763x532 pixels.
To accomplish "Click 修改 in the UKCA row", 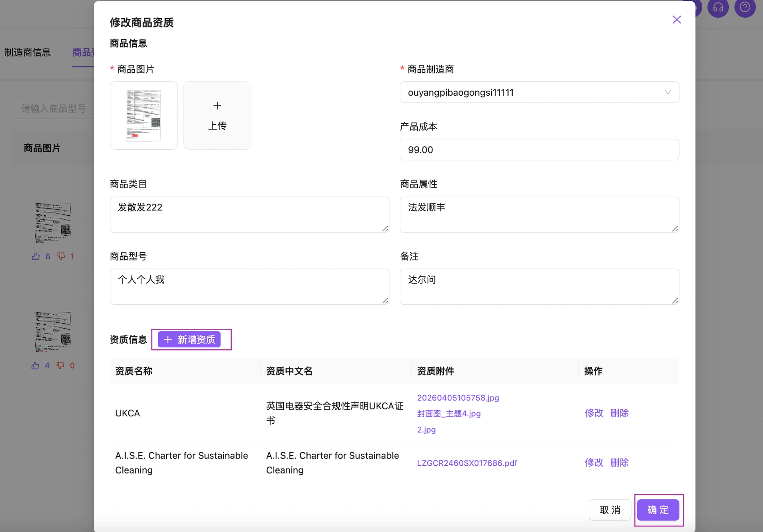I will (594, 413).
